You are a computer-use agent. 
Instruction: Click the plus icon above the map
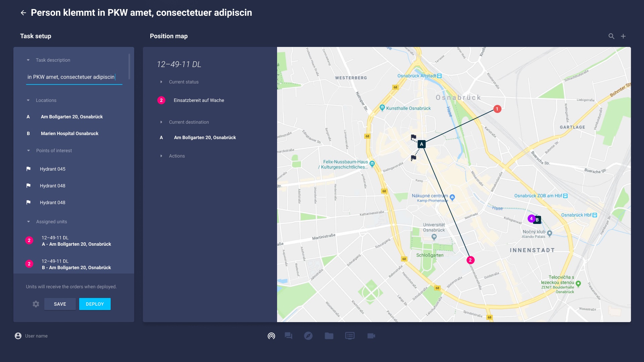623,36
